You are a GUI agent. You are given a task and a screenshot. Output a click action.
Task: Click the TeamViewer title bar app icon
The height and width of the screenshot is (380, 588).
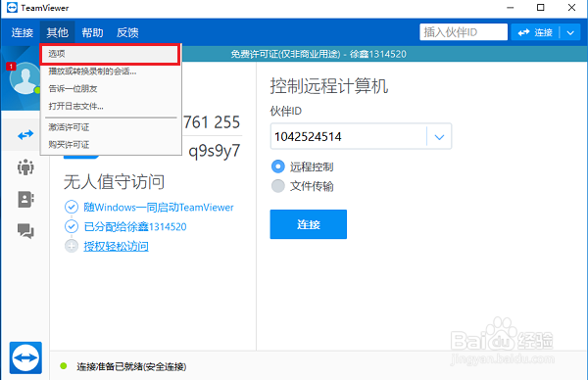point(12,8)
